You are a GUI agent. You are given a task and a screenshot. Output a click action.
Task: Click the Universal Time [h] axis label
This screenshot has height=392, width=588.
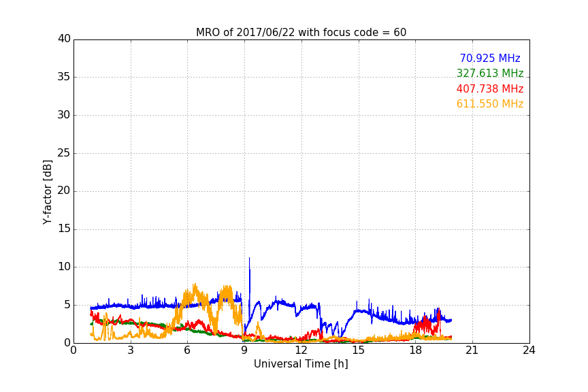coord(301,364)
